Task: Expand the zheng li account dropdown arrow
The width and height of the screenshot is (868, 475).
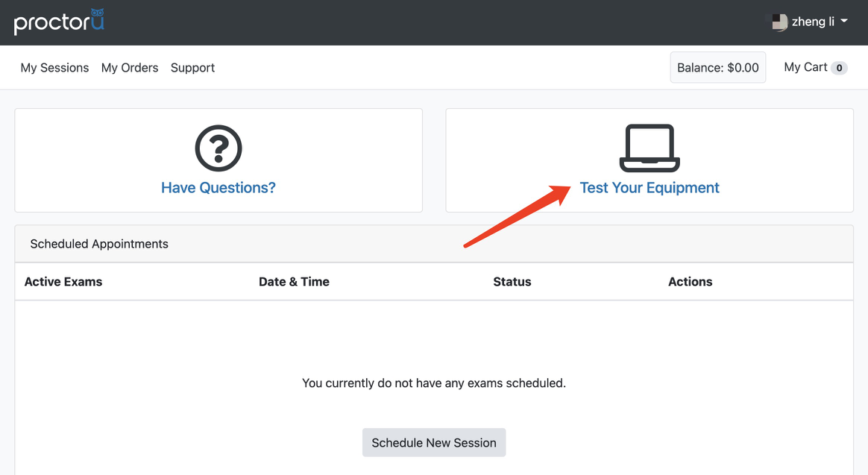Action: (x=844, y=22)
